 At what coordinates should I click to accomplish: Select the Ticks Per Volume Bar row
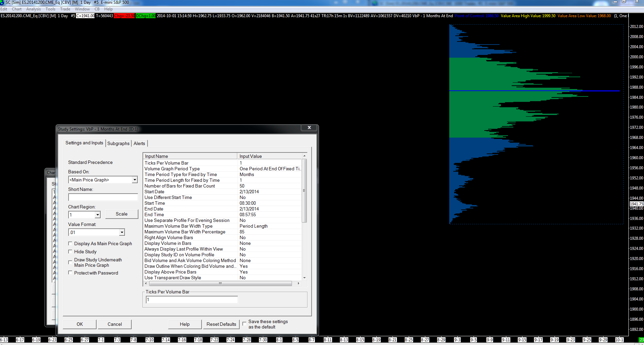pos(222,163)
